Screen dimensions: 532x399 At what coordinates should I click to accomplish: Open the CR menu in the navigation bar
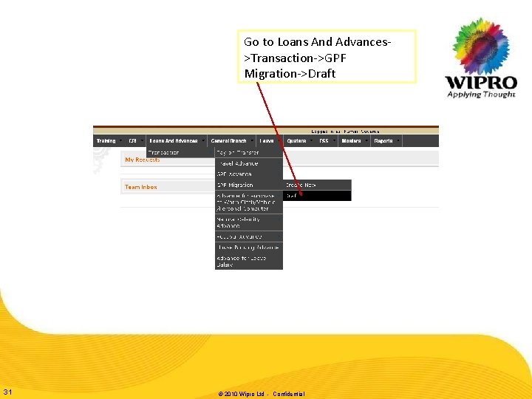133,141
